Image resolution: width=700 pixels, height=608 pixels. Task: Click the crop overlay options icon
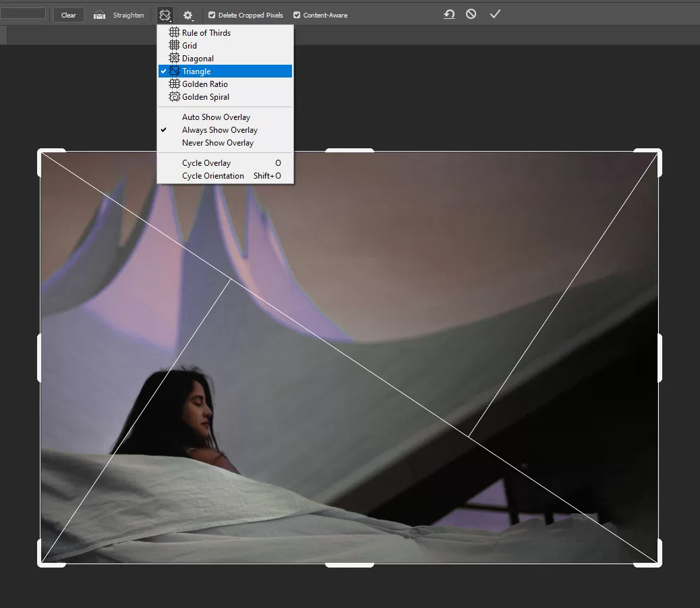pyautogui.click(x=165, y=14)
